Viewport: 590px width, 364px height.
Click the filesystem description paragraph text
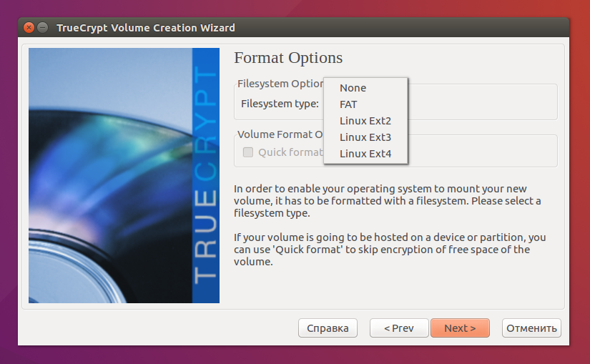pos(388,201)
